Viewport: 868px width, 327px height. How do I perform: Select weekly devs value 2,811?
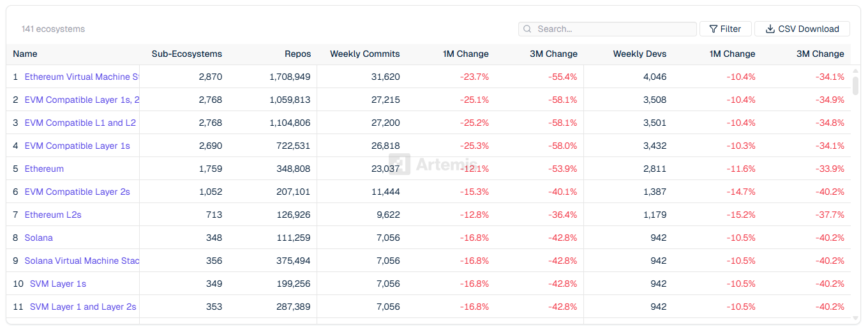(655, 169)
